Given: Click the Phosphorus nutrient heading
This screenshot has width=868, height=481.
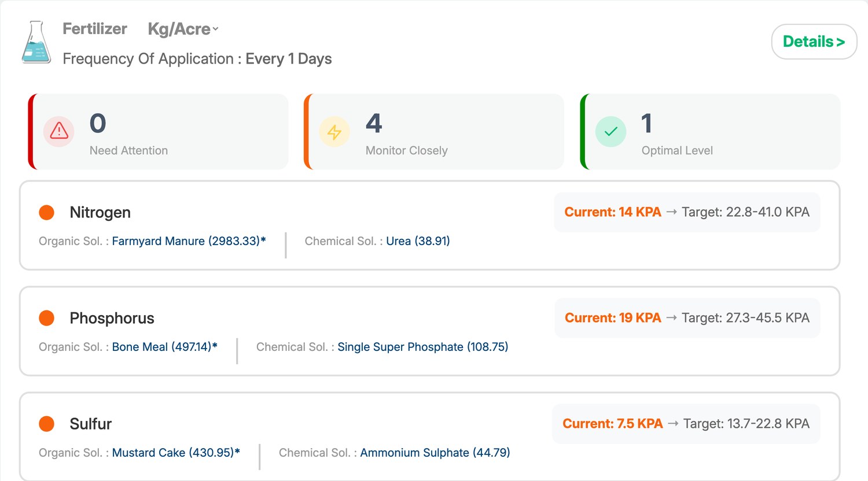Looking at the screenshot, I should point(112,319).
